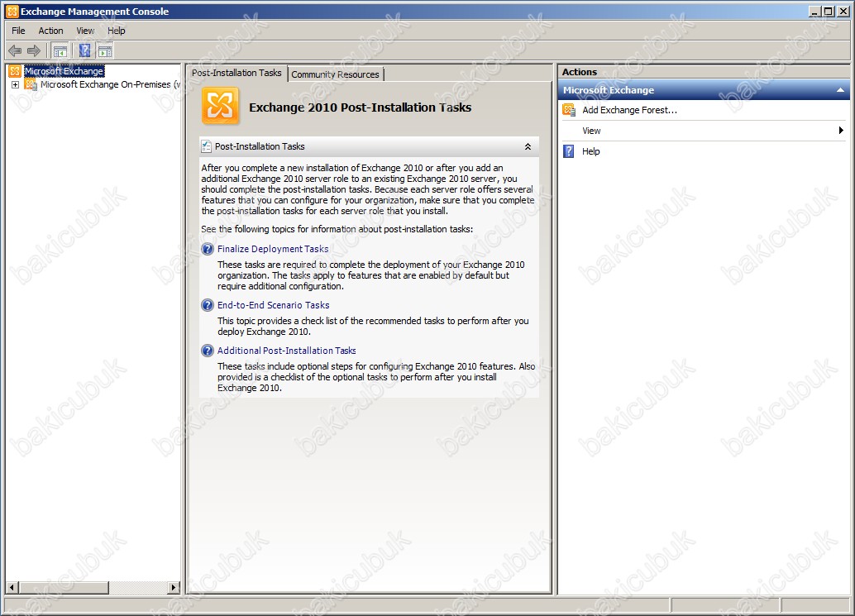Toggle the Show/Hide Action Pane toolbar icon
The height and width of the screenshot is (616, 855).
[105, 51]
